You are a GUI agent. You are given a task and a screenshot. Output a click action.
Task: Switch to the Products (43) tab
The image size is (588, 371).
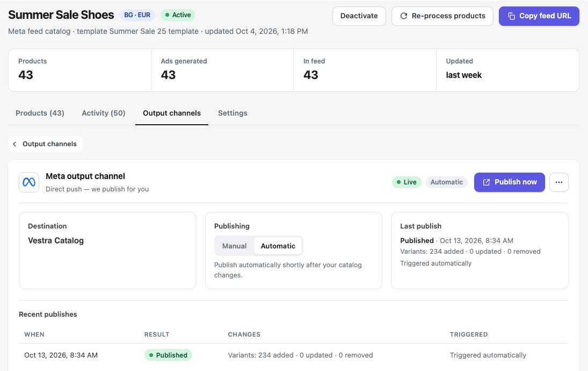[40, 113]
